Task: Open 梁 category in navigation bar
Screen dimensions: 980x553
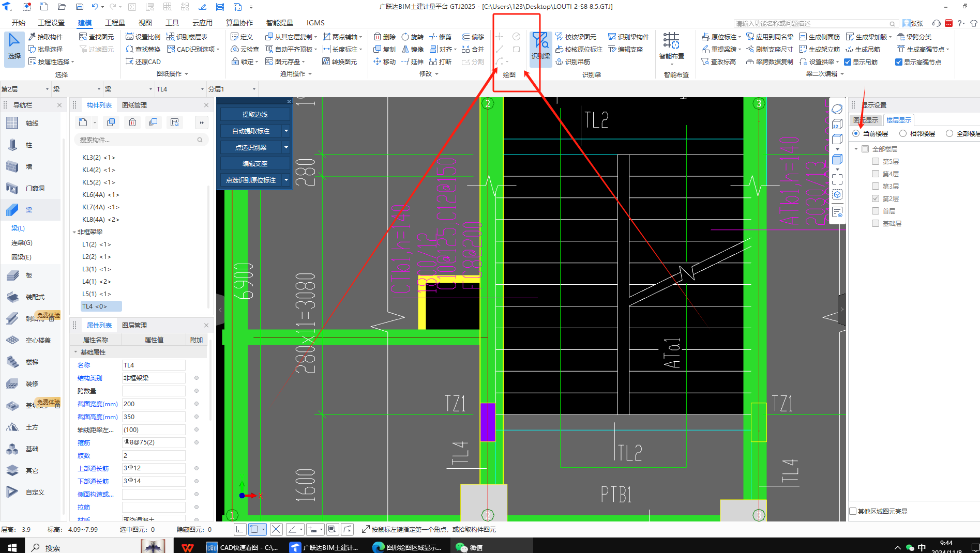Action: 29,210
